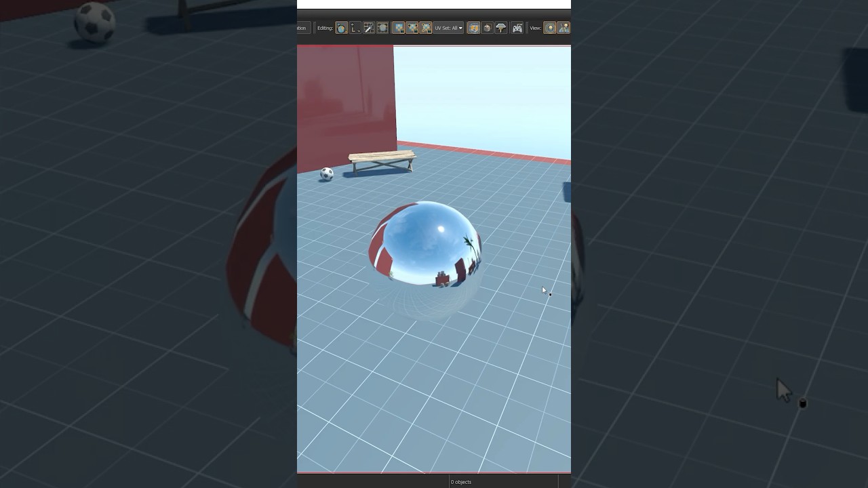Click the grid with pencil editing icon
The width and height of the screenshot is (868, 488).
pyautogui.click(x=369, y=28)
